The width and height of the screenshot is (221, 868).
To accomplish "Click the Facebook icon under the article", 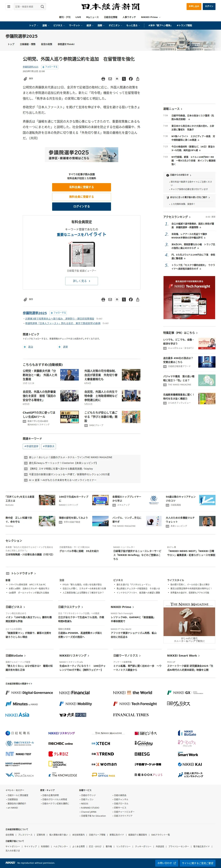I will tap(131, 300).
